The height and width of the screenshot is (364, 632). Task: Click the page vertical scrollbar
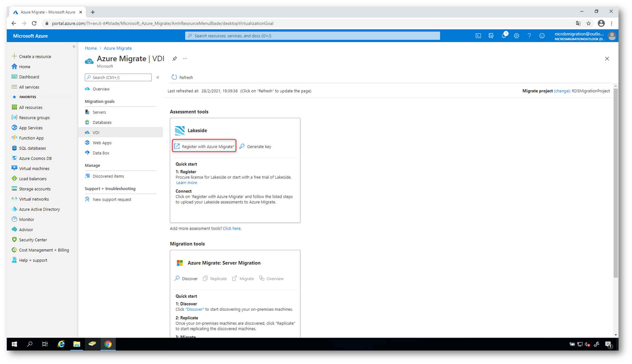[616, 183]
